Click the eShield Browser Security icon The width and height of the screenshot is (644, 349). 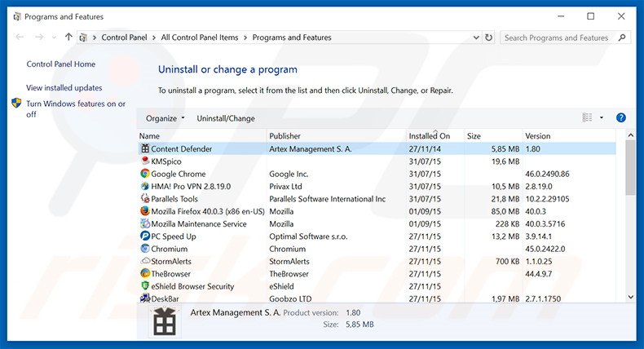click(x=145, y=285)
